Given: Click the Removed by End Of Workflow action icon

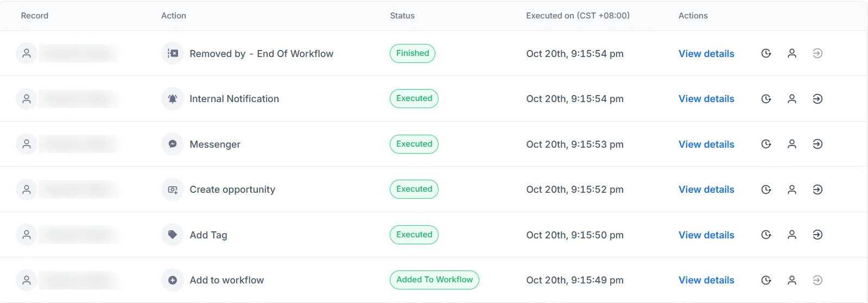Looking at the screenshot, I should [x=173, y=53].
